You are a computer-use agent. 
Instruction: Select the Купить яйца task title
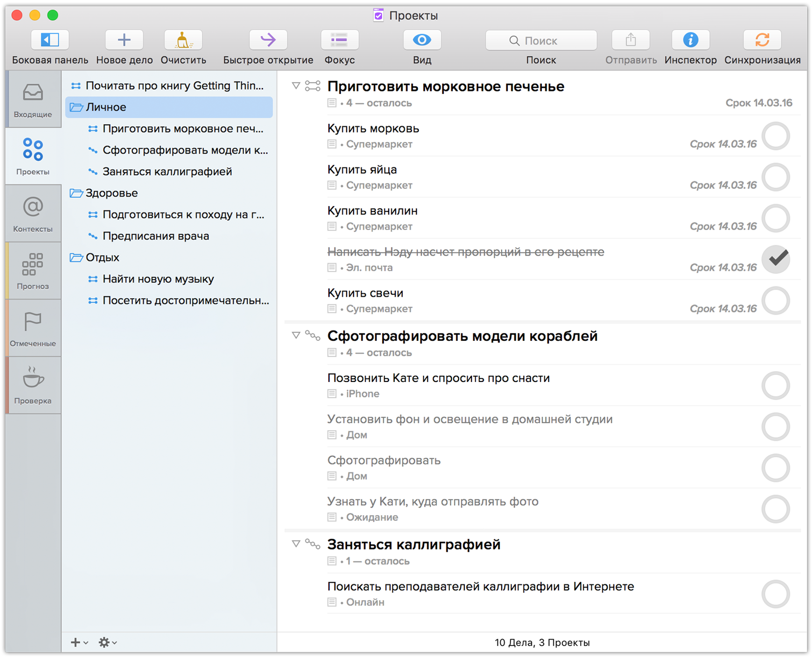pos(362,170)
